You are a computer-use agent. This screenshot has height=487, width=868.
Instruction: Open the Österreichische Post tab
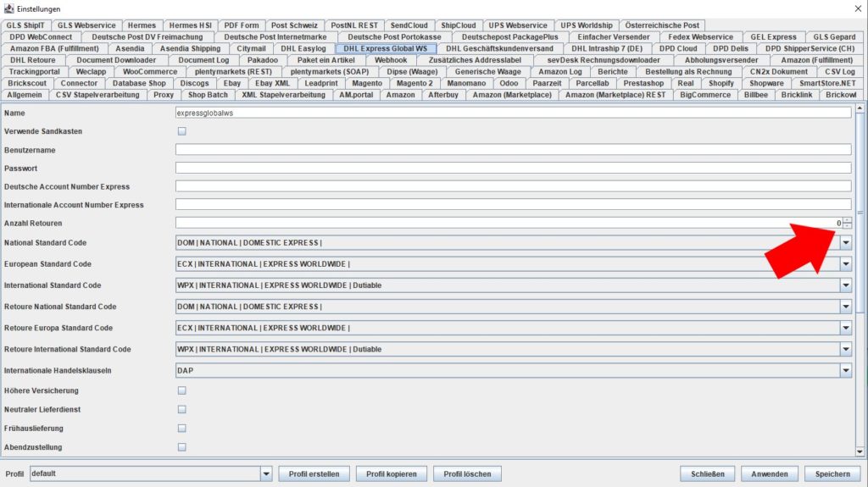(662, 25)
